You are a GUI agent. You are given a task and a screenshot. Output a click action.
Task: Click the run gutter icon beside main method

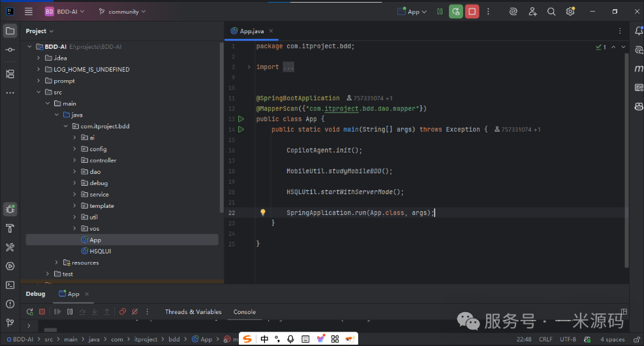(x=241, y=129)
